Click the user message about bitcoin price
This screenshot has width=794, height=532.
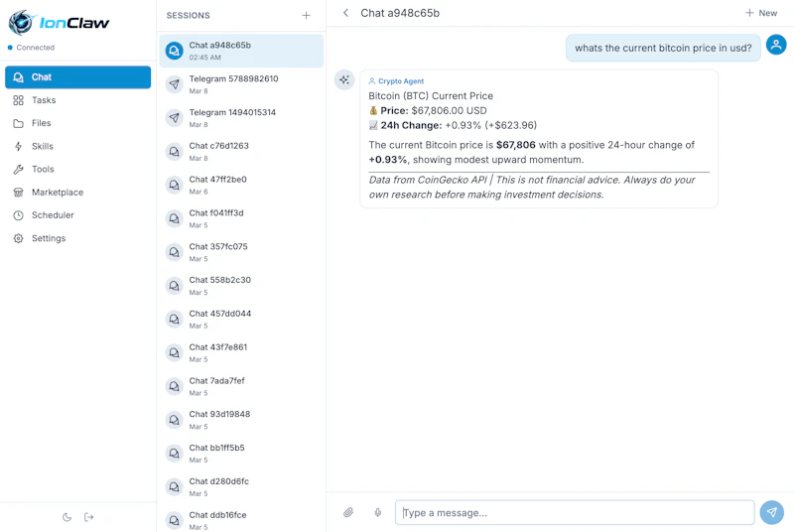[x=663, y=48]
